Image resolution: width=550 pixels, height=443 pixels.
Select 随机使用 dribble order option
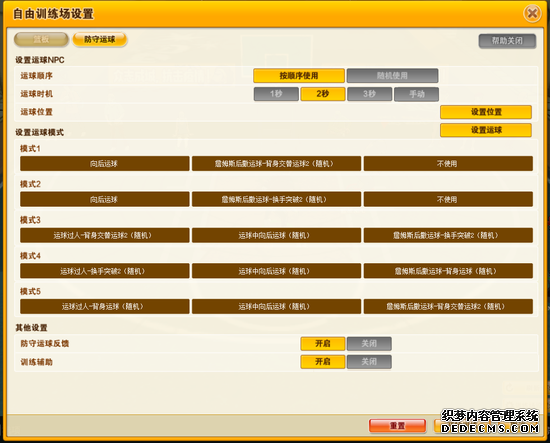coord(392,75)
